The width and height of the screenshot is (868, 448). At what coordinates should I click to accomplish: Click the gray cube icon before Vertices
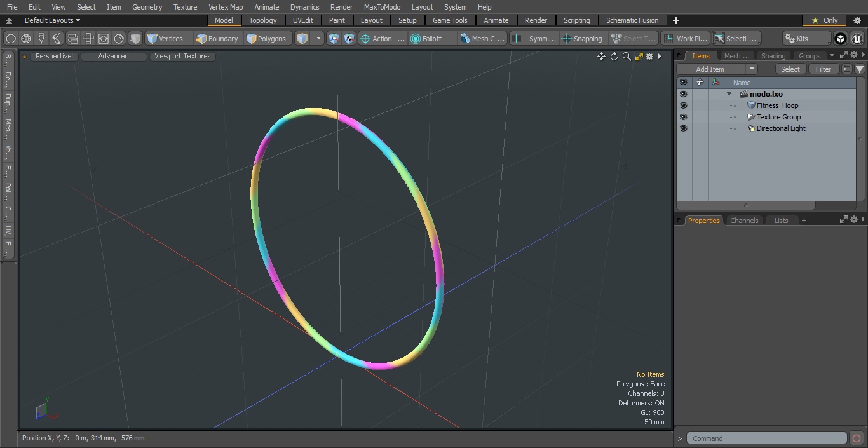click(x=135, y=39)
